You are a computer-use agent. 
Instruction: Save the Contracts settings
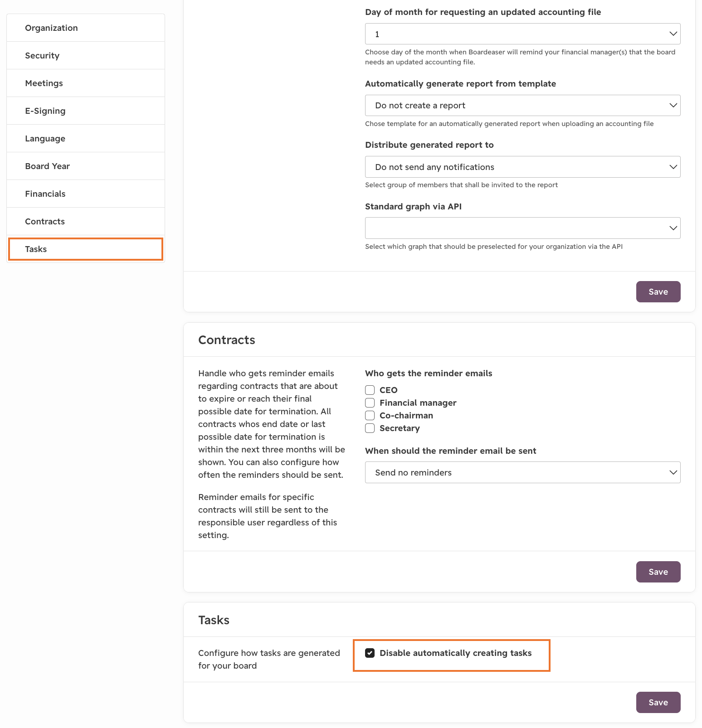coord(658,572)
